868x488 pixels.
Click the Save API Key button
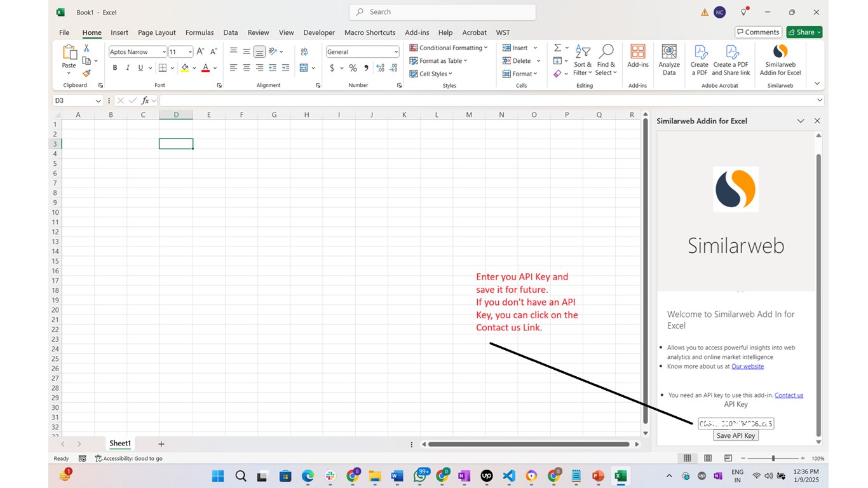(736, 435)
